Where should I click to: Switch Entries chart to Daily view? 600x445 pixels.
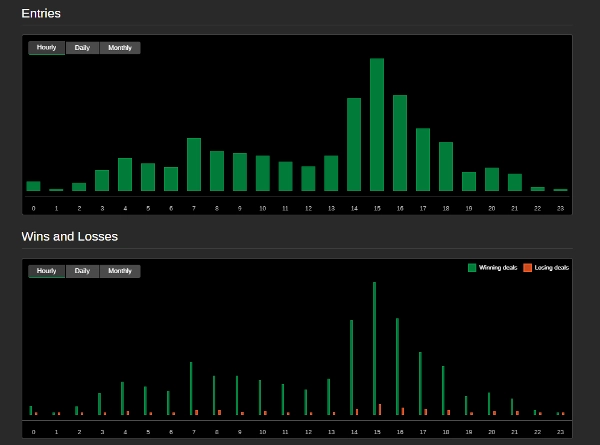tap(82, 48)
